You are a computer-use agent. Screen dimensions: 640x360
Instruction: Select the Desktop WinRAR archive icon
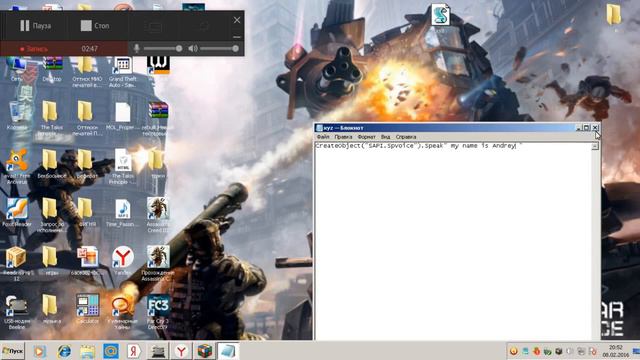point(52,69)
